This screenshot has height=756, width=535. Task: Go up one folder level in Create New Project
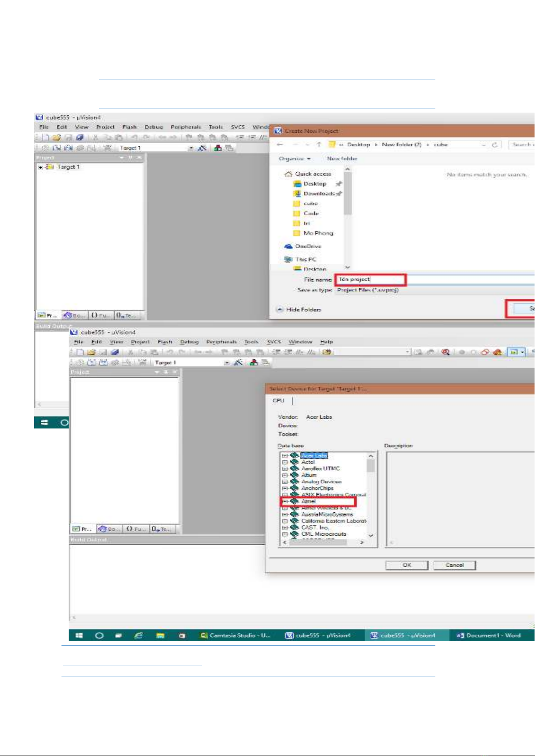tap(319, 144)
